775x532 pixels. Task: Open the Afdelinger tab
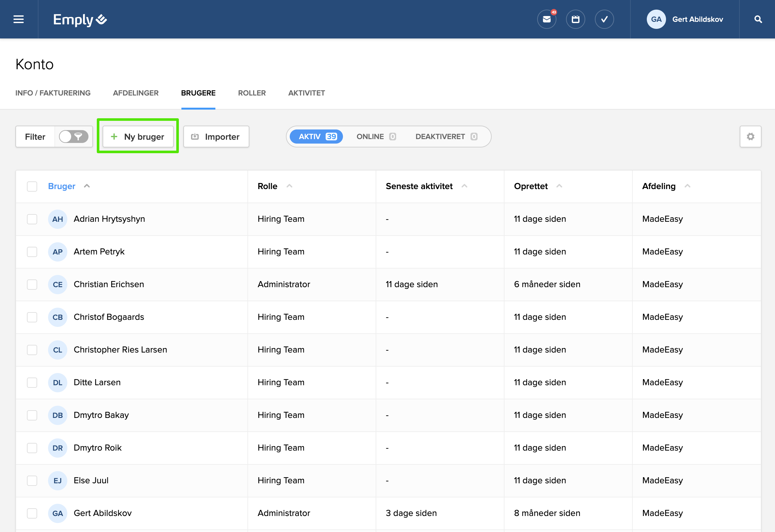tap(136, 93)
